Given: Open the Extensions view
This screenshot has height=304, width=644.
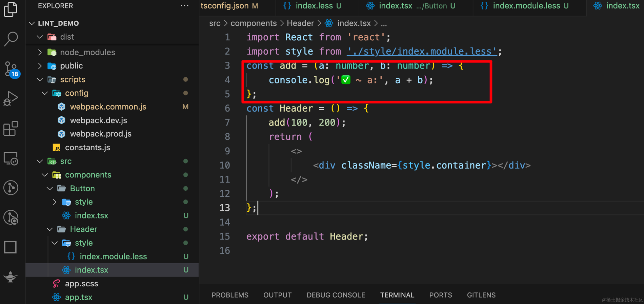Looking at the screenshot, I should pyautogui.click(x=11, y=129).
